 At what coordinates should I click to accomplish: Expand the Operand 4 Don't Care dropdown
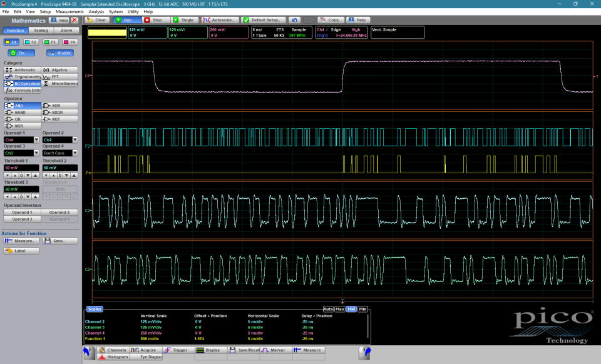point(74,153)
